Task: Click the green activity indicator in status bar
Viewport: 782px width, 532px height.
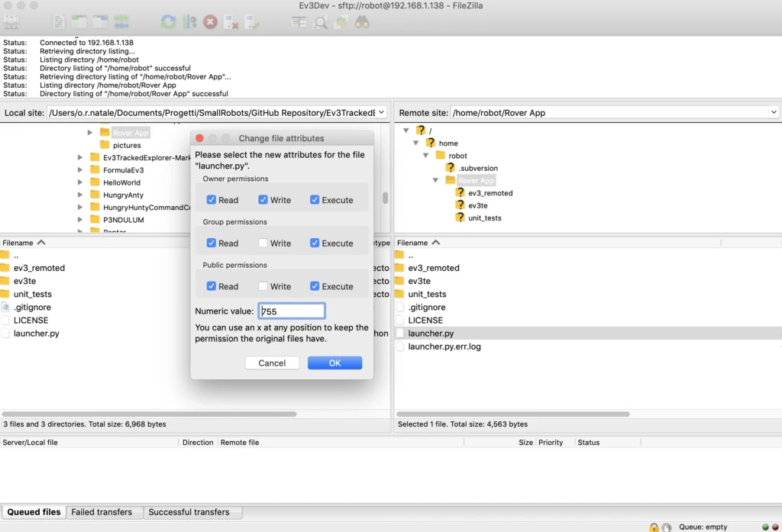Action: (x=765, y=527)
